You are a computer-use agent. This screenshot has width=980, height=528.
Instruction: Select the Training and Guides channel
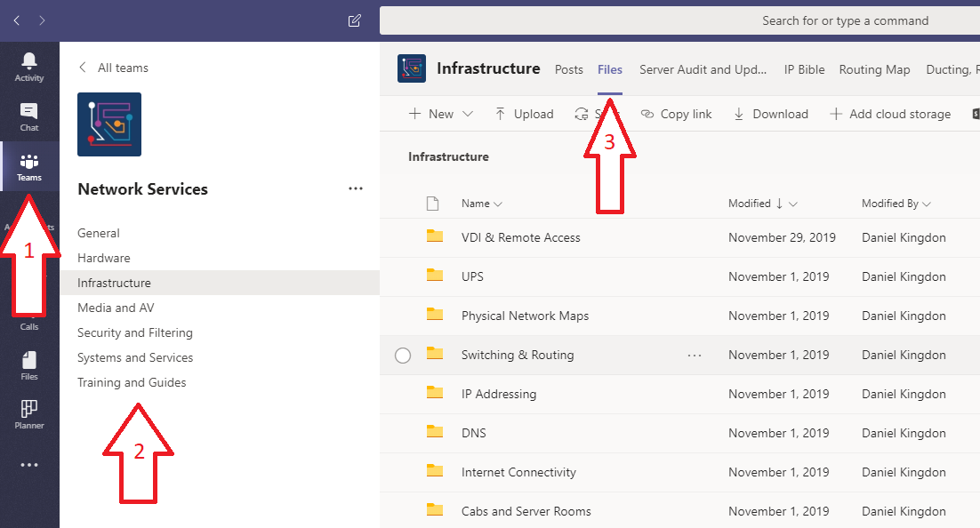click(132, 382)
